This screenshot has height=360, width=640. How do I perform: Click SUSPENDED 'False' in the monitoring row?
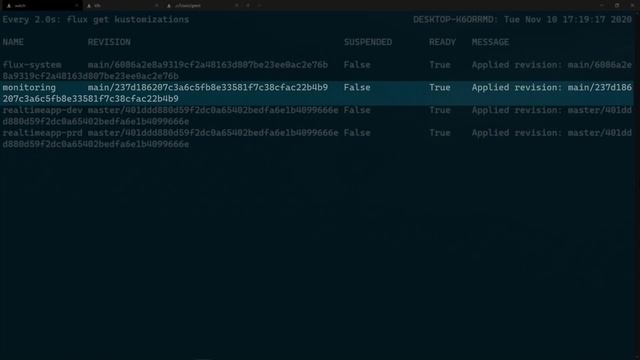click(x=357, y=87)
